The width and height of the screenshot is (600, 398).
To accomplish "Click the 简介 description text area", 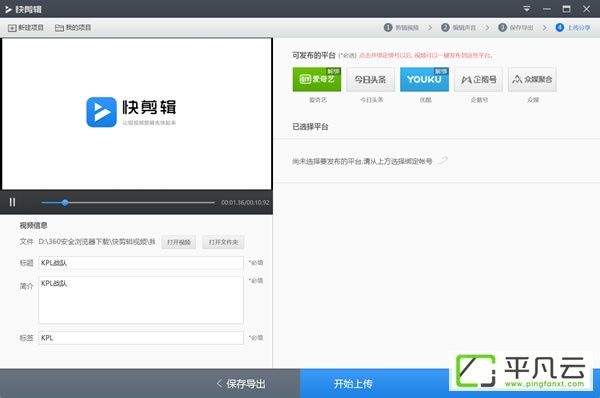I will [141, 300].
